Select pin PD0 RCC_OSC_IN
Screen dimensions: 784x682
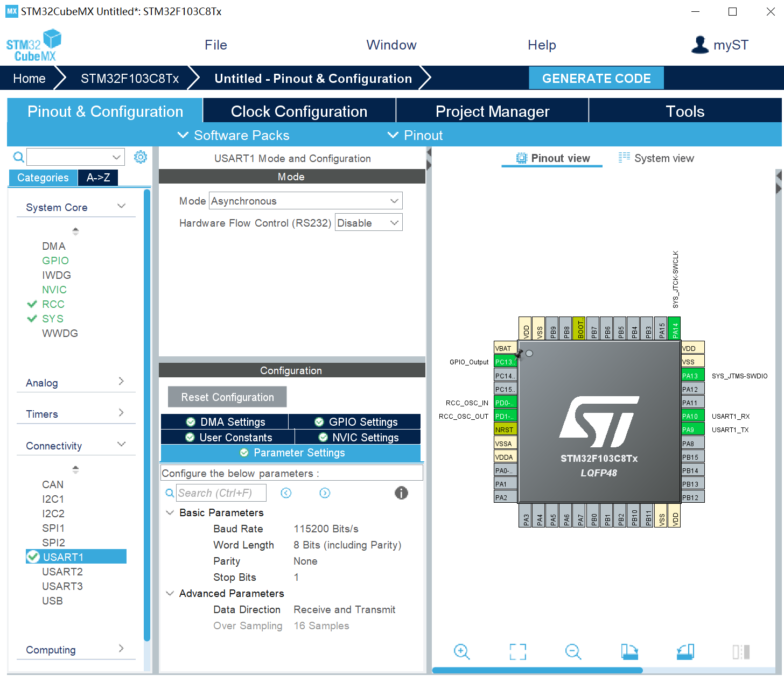point(506,403)
